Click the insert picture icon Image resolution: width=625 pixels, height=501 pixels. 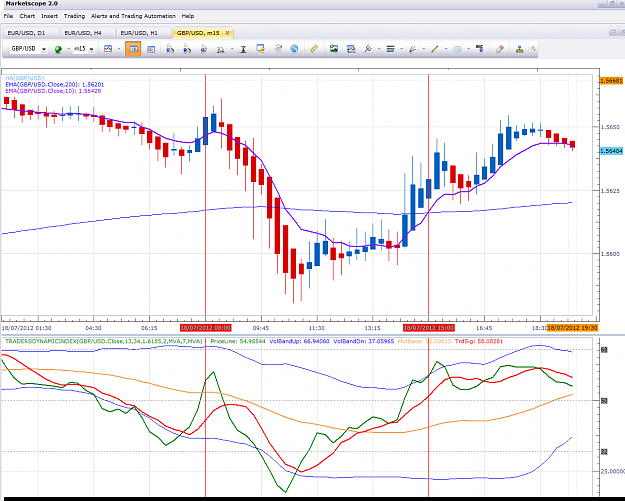pyautogui.click(x=334, y=49)
